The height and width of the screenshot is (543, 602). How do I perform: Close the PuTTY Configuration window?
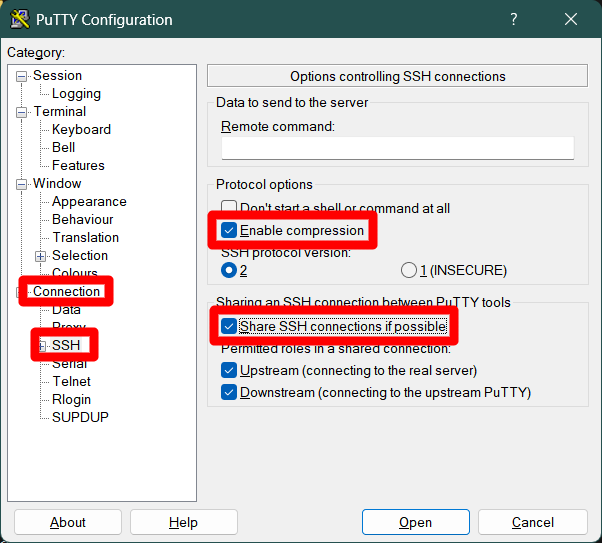pos(571,19)
